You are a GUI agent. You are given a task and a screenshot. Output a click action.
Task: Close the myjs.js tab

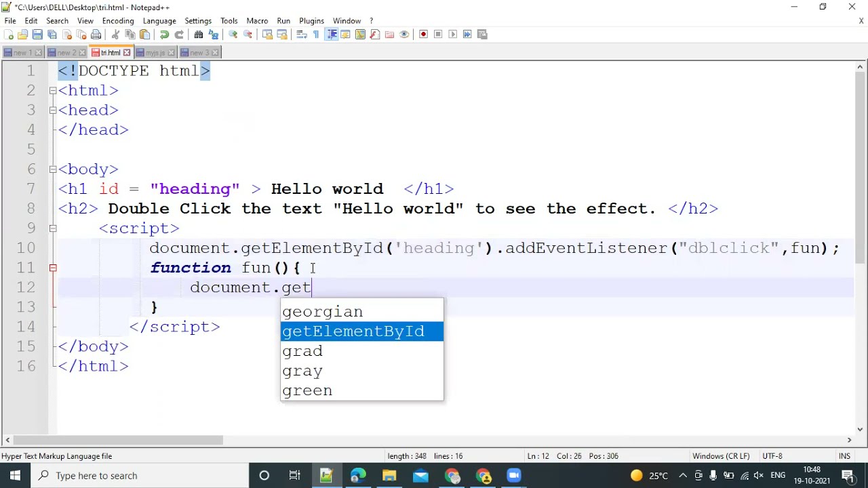tap(171, 53)
